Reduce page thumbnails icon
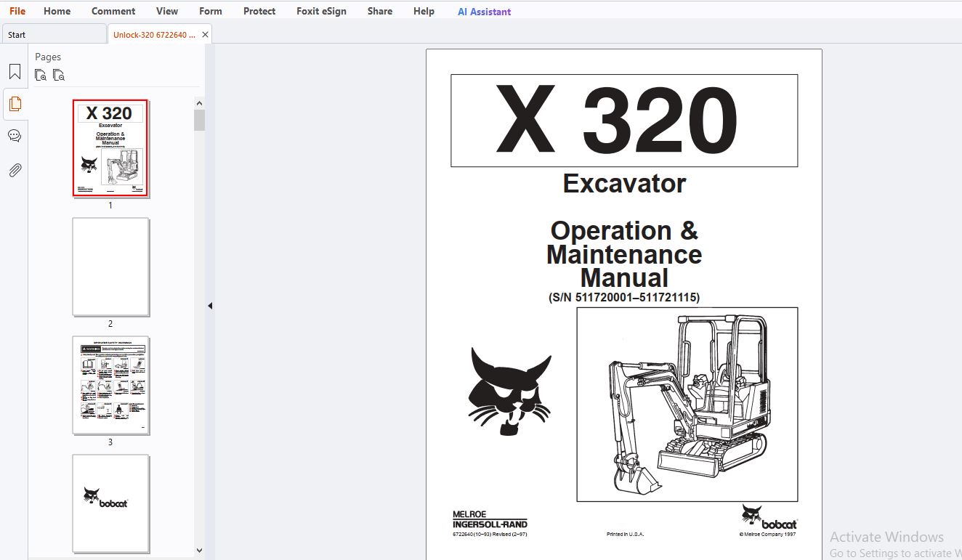 (59, 75)
